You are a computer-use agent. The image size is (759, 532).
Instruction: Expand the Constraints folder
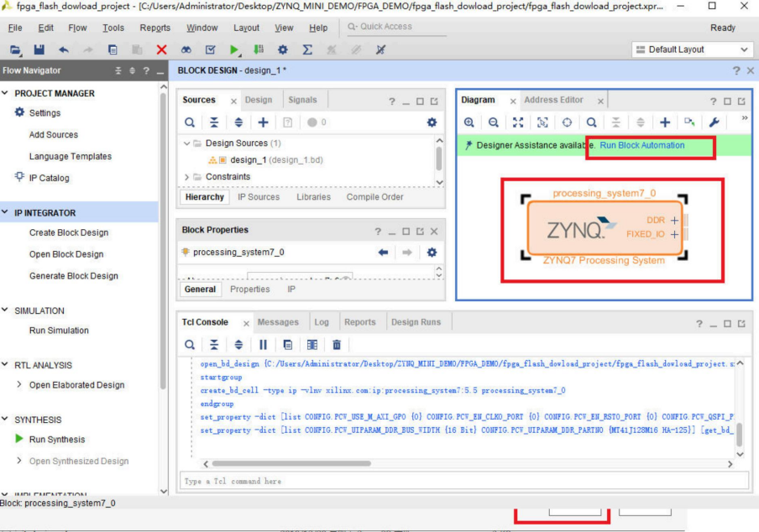187,177
